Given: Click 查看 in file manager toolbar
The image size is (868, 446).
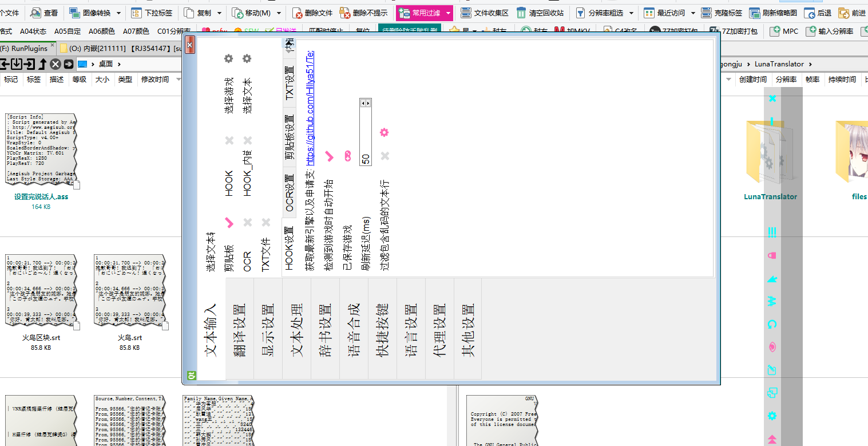Looking at the screenshot, I should click(45, 13).
